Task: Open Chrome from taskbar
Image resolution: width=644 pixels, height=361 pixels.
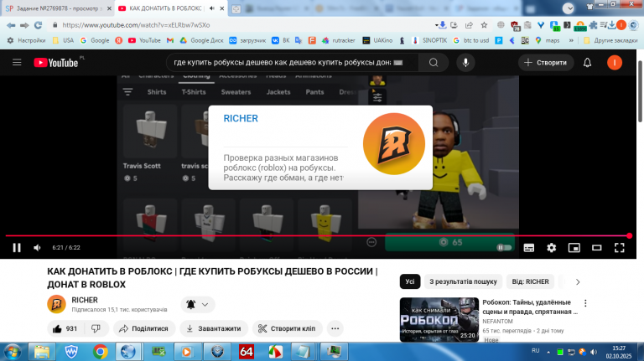Action: 101,352
